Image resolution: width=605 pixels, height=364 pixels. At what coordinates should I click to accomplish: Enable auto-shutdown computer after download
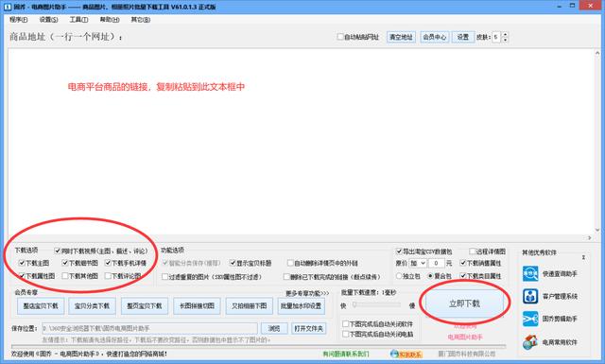click(x=346, y=334)
